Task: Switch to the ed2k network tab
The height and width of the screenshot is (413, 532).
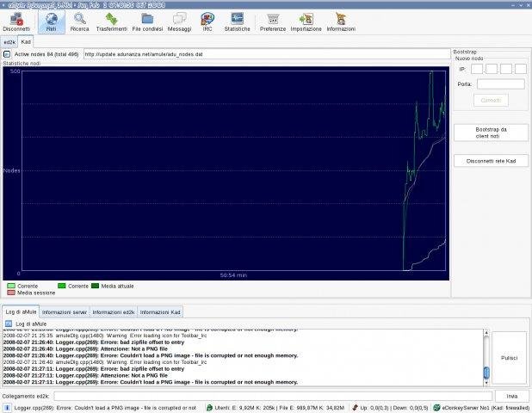Action: [x=9, y=42]
